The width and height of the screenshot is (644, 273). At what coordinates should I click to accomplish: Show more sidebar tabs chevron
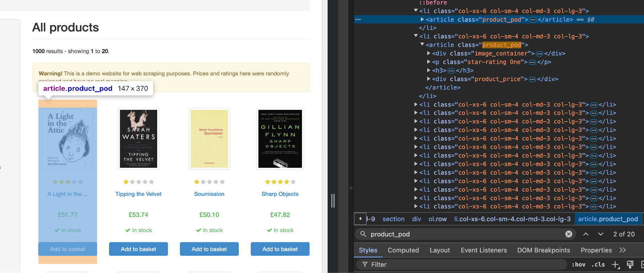tap(623, 250)
